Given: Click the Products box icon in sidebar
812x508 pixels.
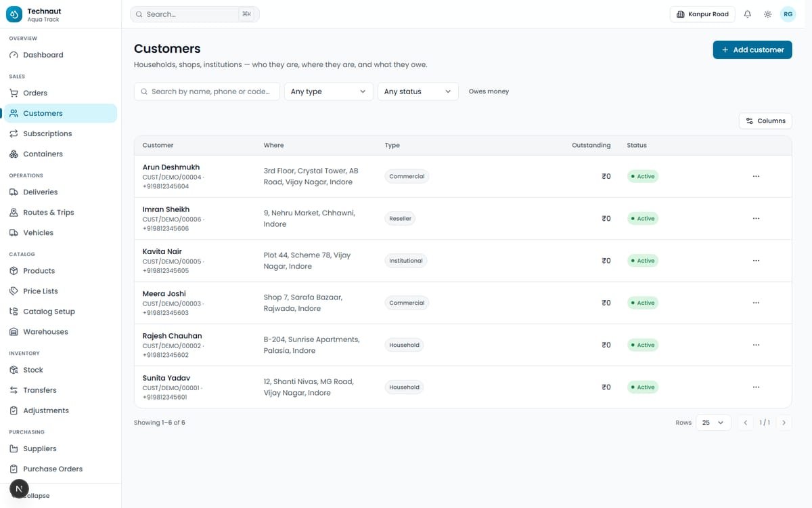Looking at the screenshot, I should (x=14, y=270).
